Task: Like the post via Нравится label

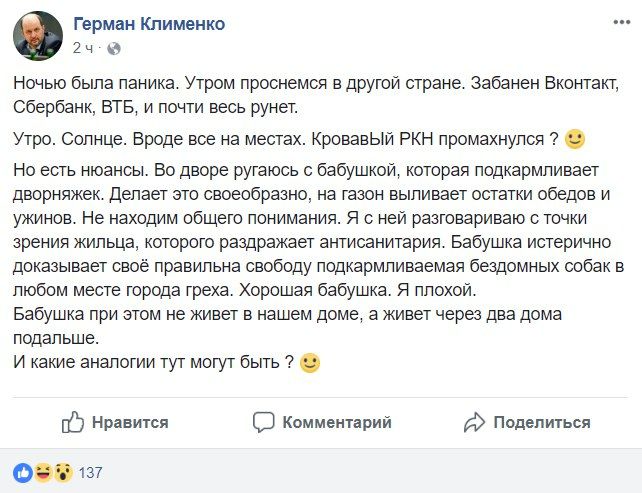Action: tap(130, 422)
